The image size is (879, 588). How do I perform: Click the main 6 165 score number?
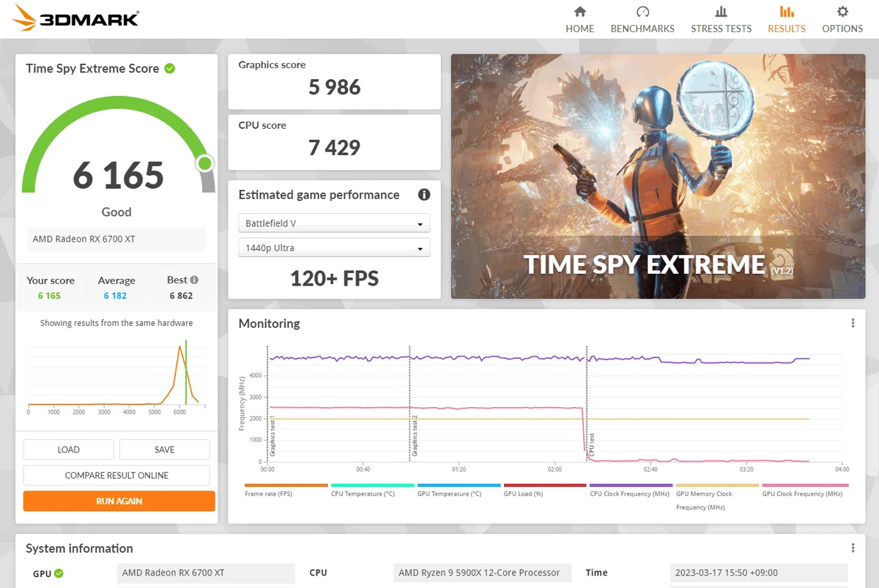tap(118, 175)
